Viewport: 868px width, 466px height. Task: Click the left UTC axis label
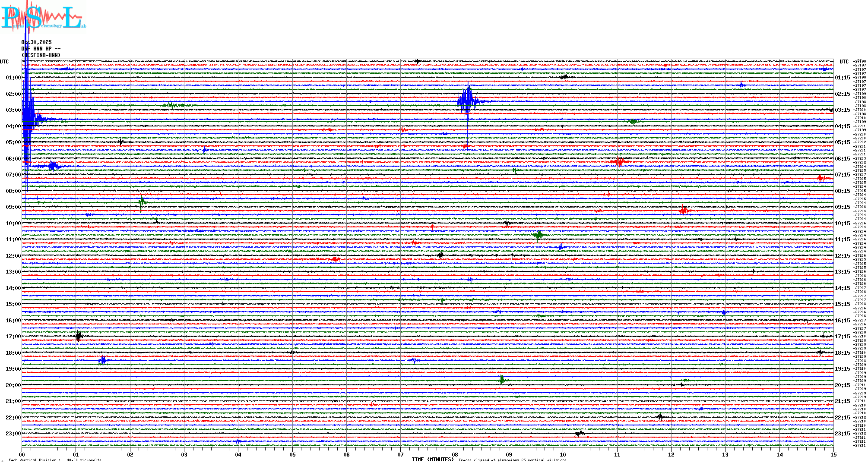click(4, 62)
